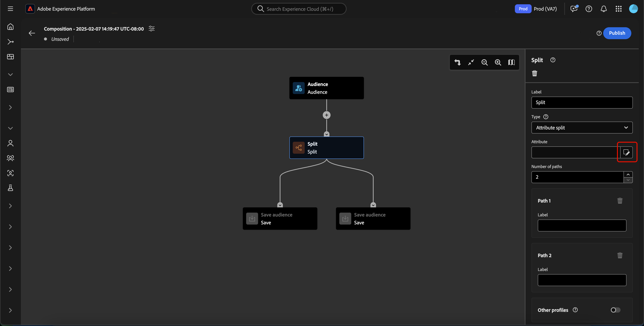Open the notifications bell
Viewport: 644px width, 326px height.
point(604,9)
